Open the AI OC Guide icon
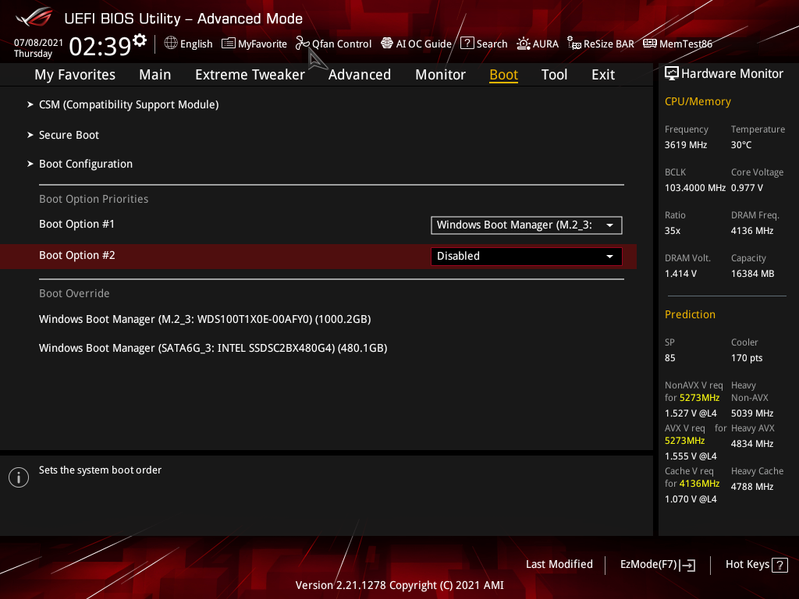The height and width of the screenshot is (599, 799). (x=387, y=43)
